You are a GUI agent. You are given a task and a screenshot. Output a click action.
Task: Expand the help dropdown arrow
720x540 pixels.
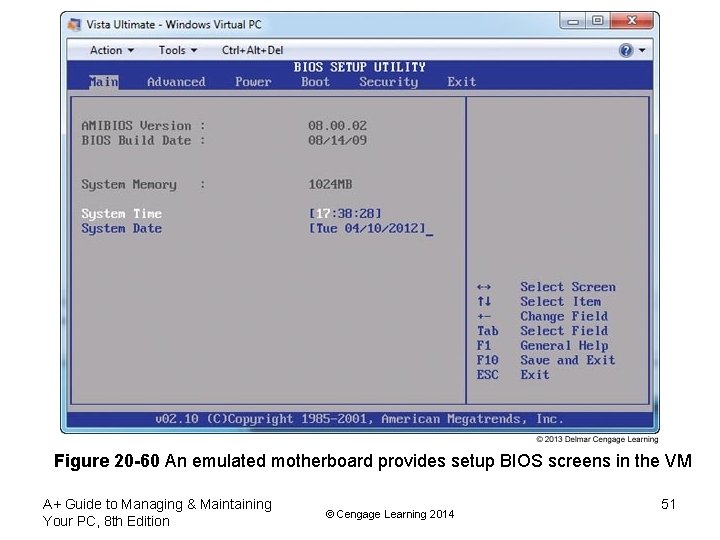pyautogui.click(x=642, y=50)
